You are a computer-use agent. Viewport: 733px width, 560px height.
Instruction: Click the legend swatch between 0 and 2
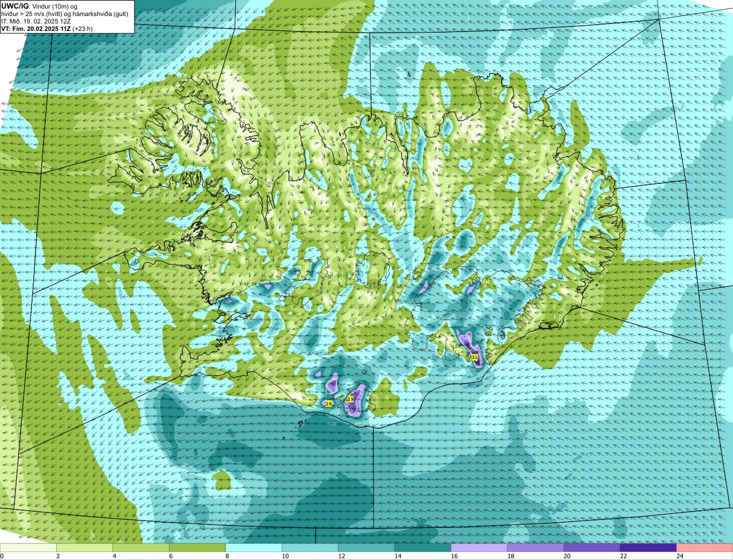click(29, 548)
